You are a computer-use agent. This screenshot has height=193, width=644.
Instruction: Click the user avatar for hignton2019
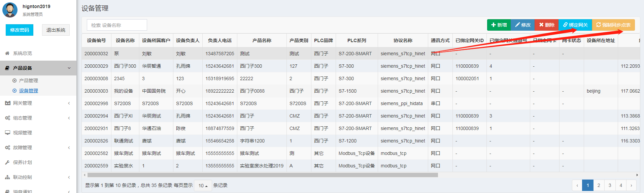tap(10, 10)
